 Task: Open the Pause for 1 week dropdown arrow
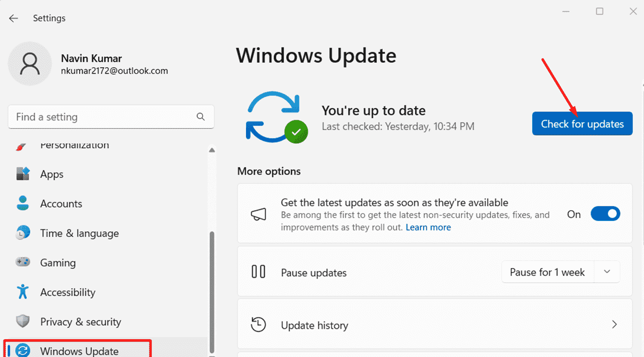coord(607,272)
